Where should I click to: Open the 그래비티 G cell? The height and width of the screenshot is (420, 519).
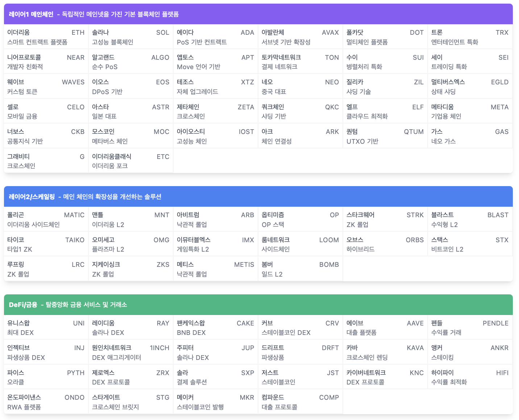[x=46, y=161]
